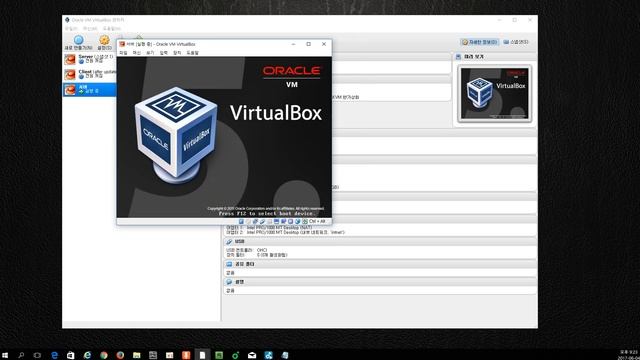640x360 pixels.
Task: Open Mail app from taskbar
Action: coord(252,355)
